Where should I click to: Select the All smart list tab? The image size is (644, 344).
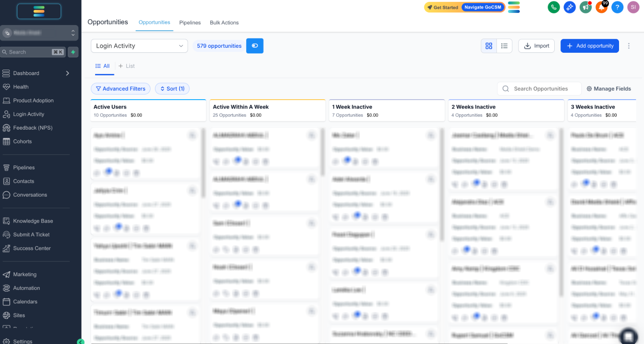pyautogui.click(x=103, y=66)
